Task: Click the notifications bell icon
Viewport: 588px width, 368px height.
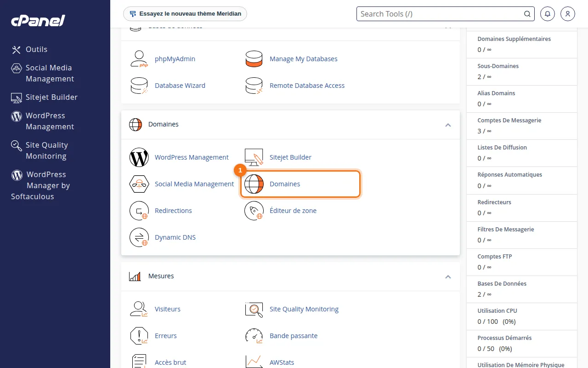Action: (547, 14)
